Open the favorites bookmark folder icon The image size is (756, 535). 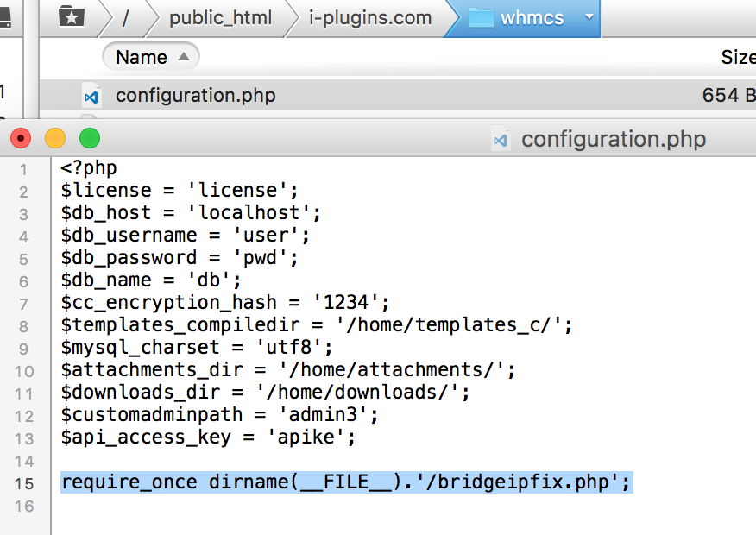pos(72,17)
